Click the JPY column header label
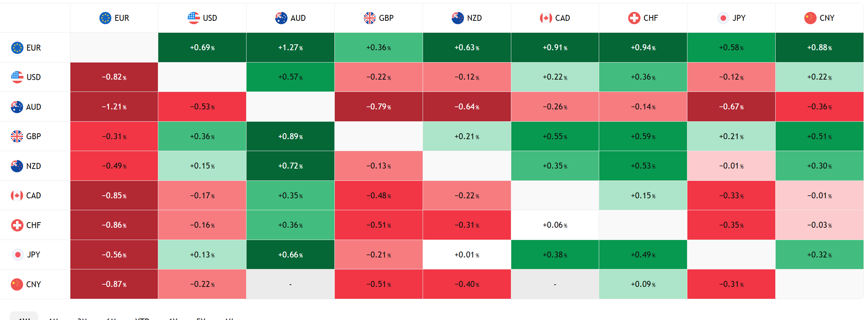This screenshot has height=320, width=868. tap(739, 18)
